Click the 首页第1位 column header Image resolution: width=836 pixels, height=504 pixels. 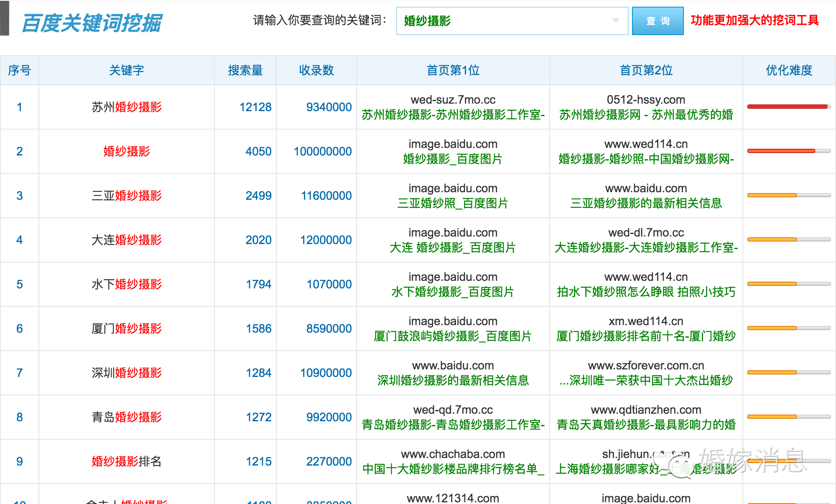[x=453, y=70]
